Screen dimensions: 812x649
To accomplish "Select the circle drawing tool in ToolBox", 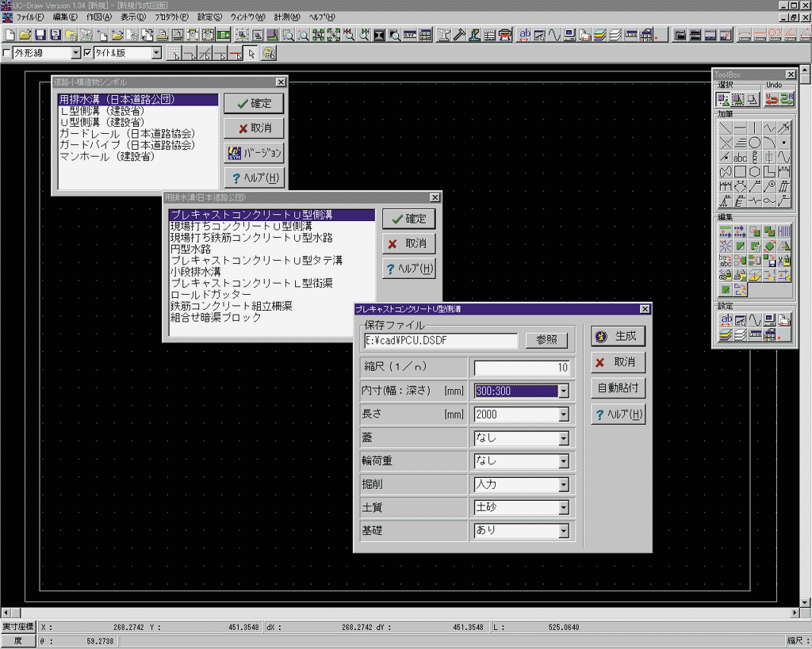I will (755, 143).
